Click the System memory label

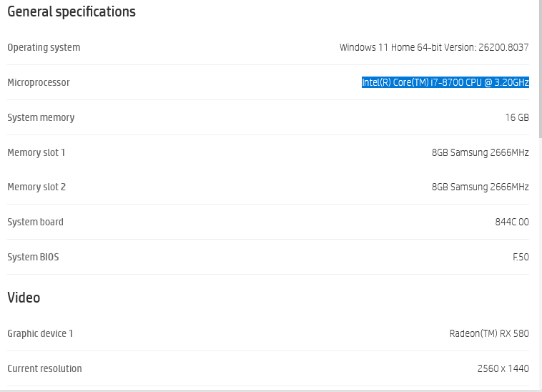pos(41,117)
